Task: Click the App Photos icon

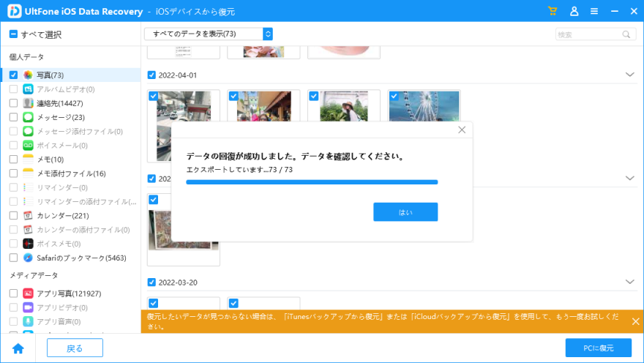Action: pyautogui.click(x=28, y=293)
